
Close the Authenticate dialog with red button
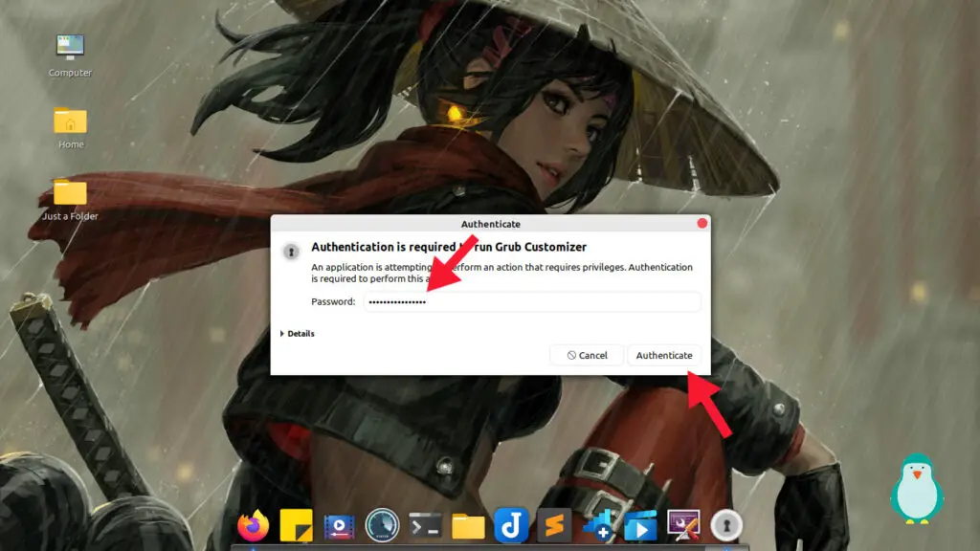coord(702,223)
